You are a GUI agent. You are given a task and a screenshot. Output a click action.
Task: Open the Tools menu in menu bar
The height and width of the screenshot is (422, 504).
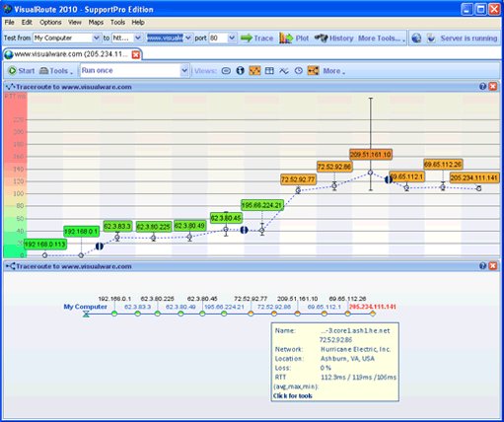pos(117,23)
